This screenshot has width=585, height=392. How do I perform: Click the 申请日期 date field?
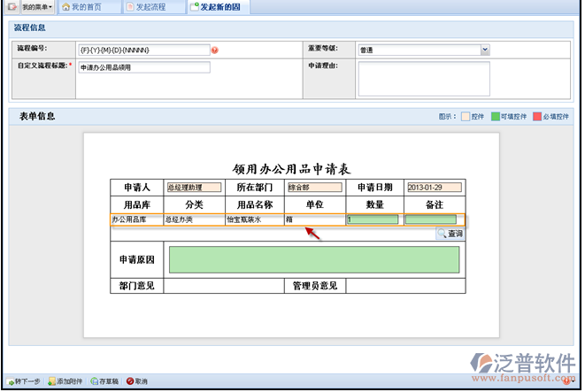434,188
